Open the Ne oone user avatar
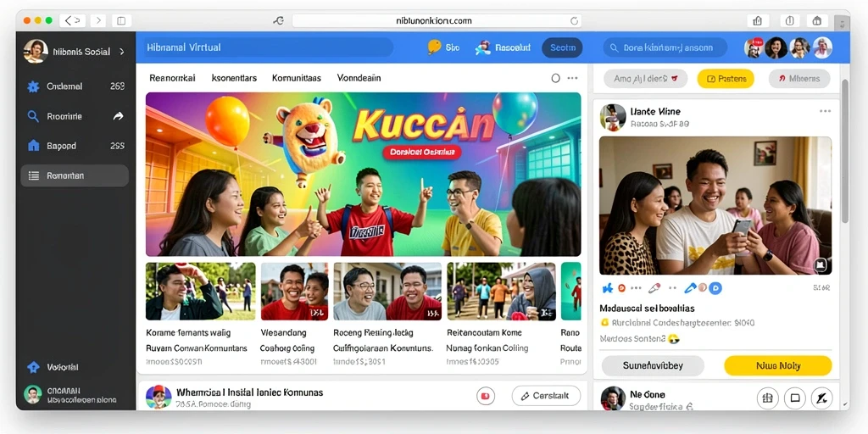Screen dimensions: 868x434 click(613, 398)
